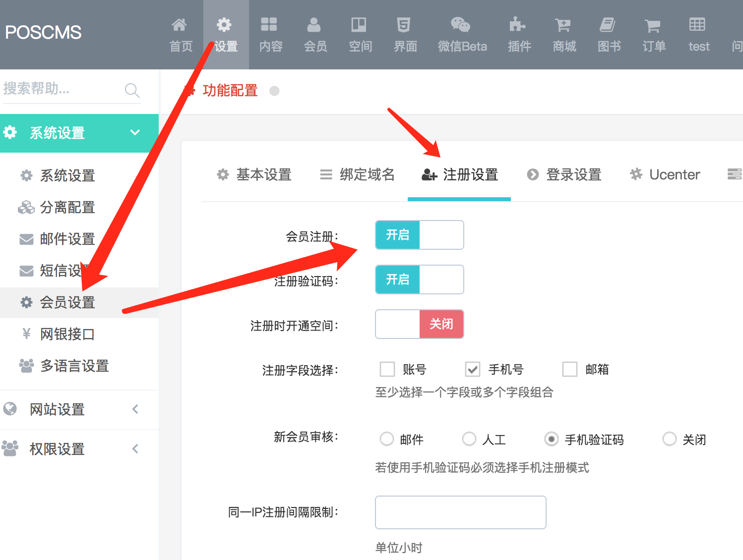The width and height of the screenshot is (743, 560).
Task: Expand the 权限设置 section arrow
Action: click(135, 448)
